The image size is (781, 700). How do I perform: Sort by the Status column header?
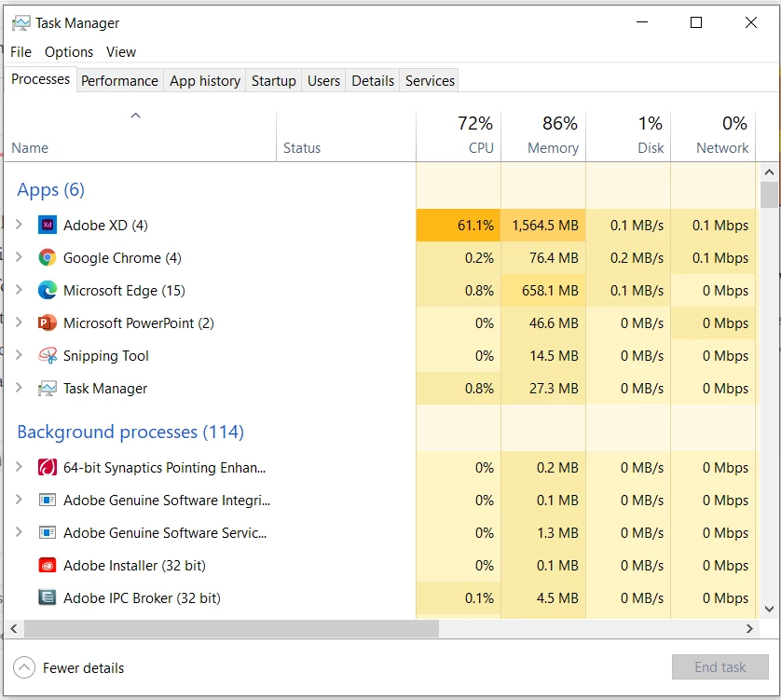(346, 136)
